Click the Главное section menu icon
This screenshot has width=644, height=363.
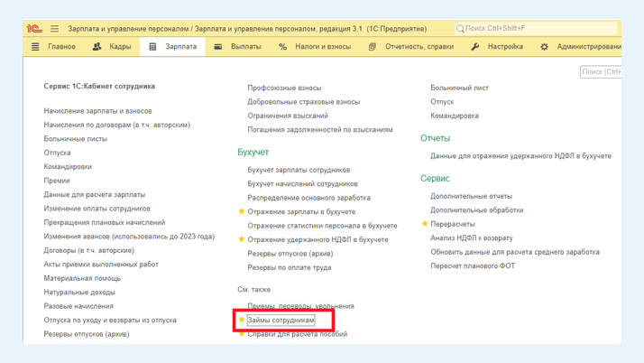(36, 47)
